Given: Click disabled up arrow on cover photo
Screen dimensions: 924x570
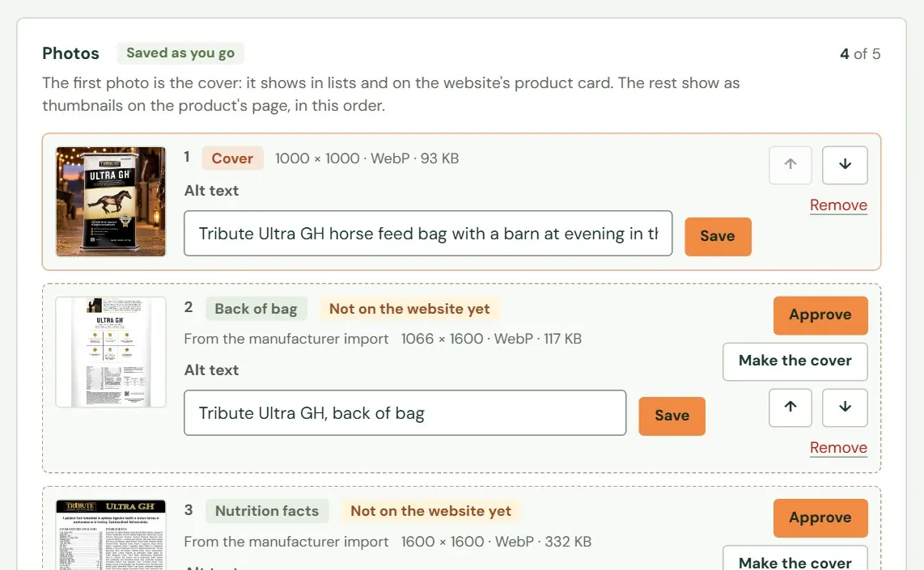Looking at the screenshot, I should (x=790, y=165).
